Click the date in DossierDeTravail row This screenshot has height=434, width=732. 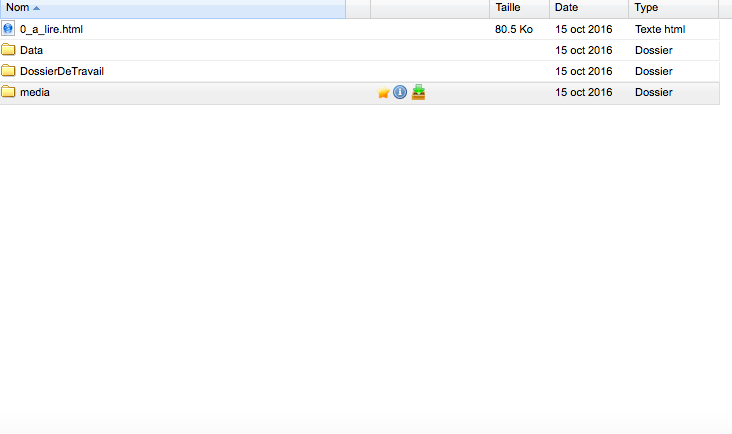coord(584,71)
